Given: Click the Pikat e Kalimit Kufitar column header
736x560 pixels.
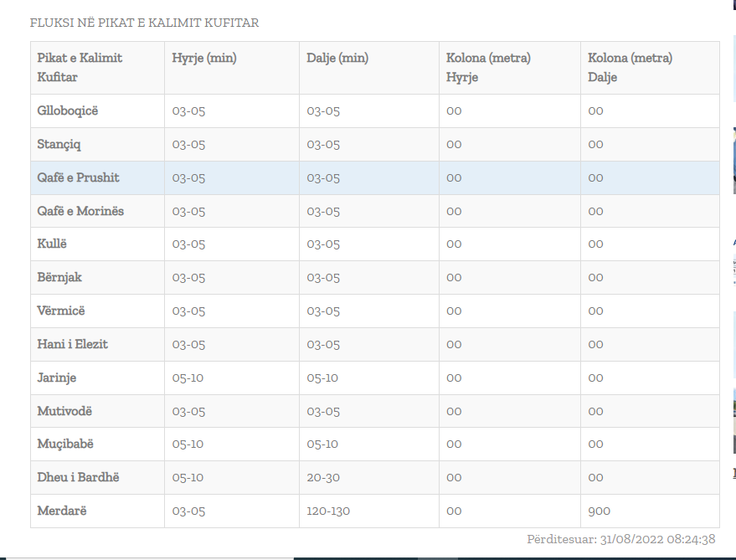Looking at the screenshot, I should pyautogui.click(x=80, y=68).
